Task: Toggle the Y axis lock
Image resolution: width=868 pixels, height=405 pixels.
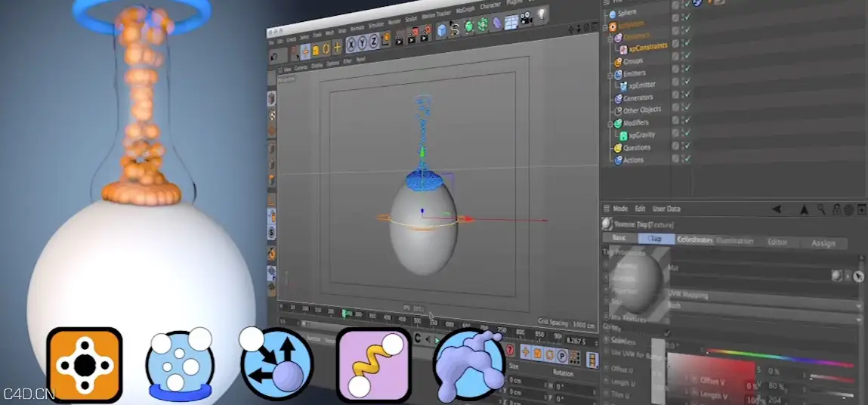Action: pyautogui.click(x=362, y=43)
